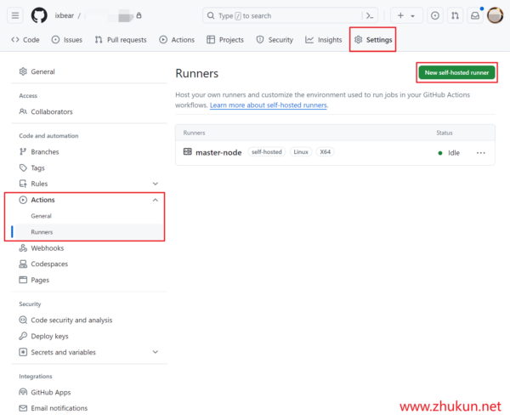
Task: Open the command palette icon in search bar
Action: (370, 15)
